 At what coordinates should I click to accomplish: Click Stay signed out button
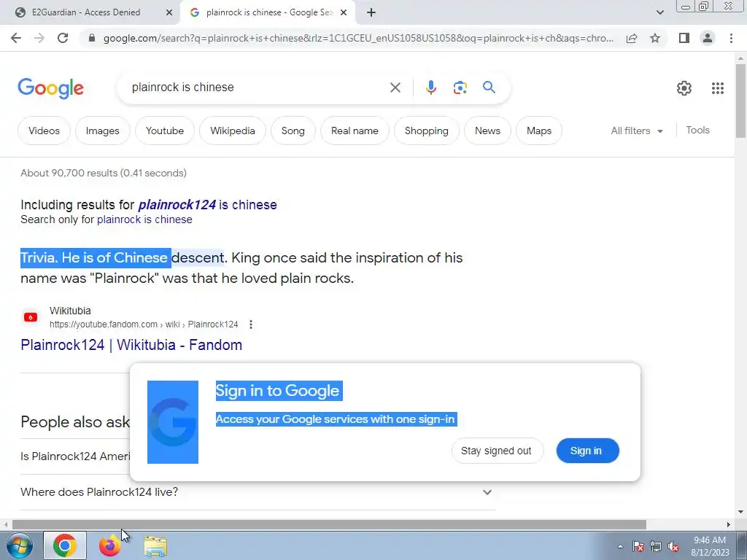coord(497,451)
